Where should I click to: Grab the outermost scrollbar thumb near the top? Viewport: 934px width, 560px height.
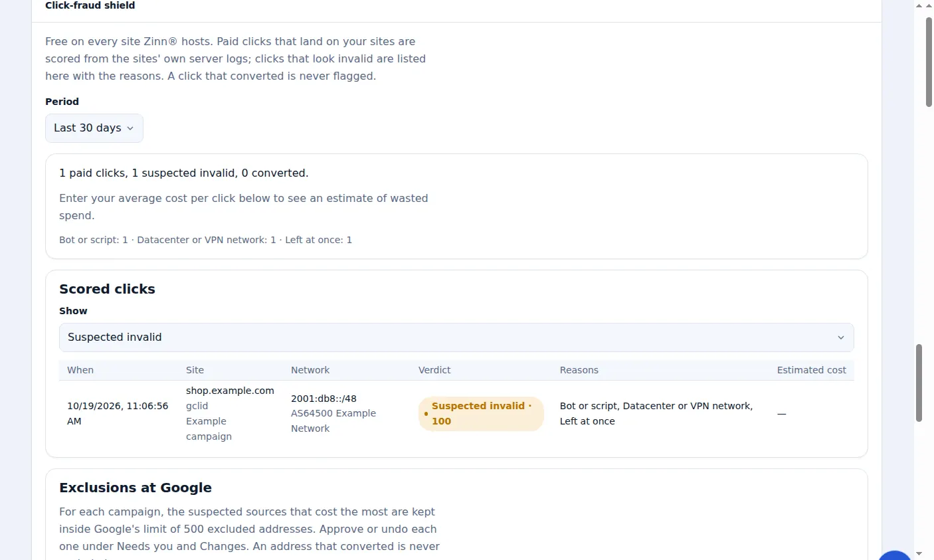929,62
